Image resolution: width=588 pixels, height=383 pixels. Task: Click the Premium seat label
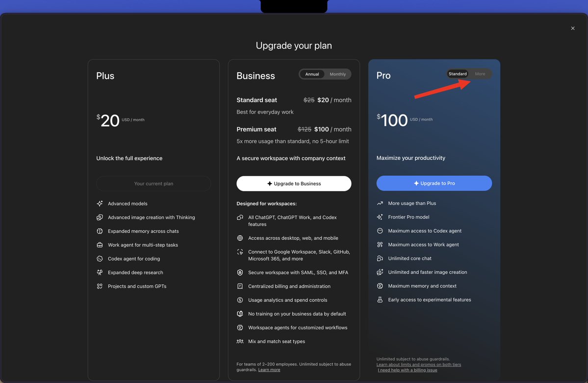point(256,129)
